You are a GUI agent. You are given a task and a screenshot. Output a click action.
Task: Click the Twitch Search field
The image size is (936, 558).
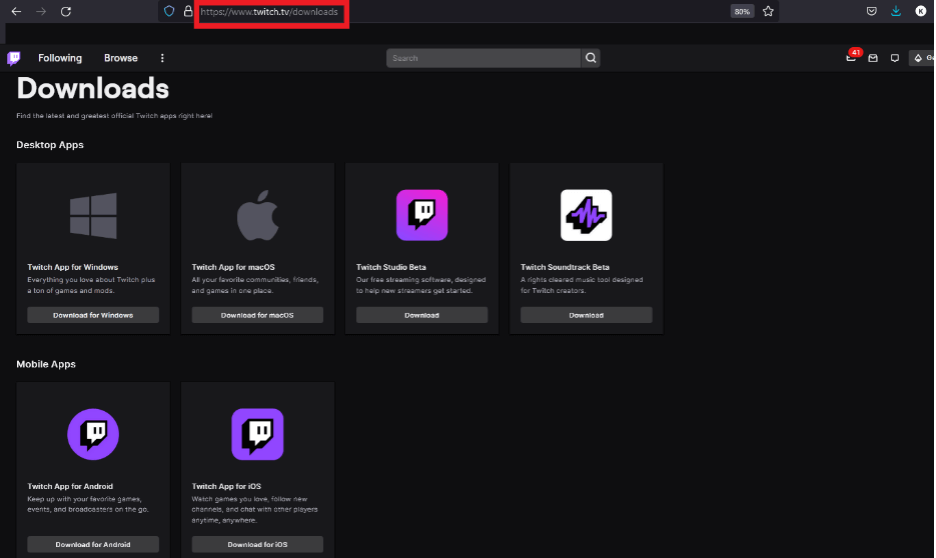point(483,58)
